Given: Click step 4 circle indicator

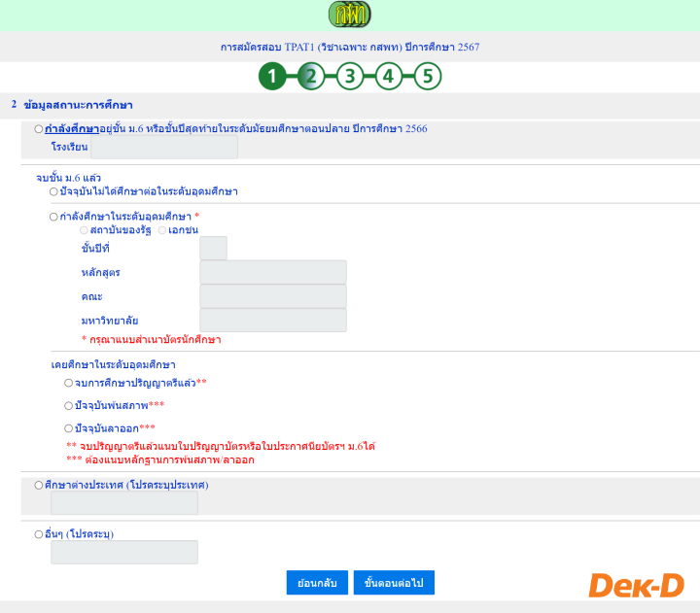Looking at the screenshot, I should (x=389, y=77).
